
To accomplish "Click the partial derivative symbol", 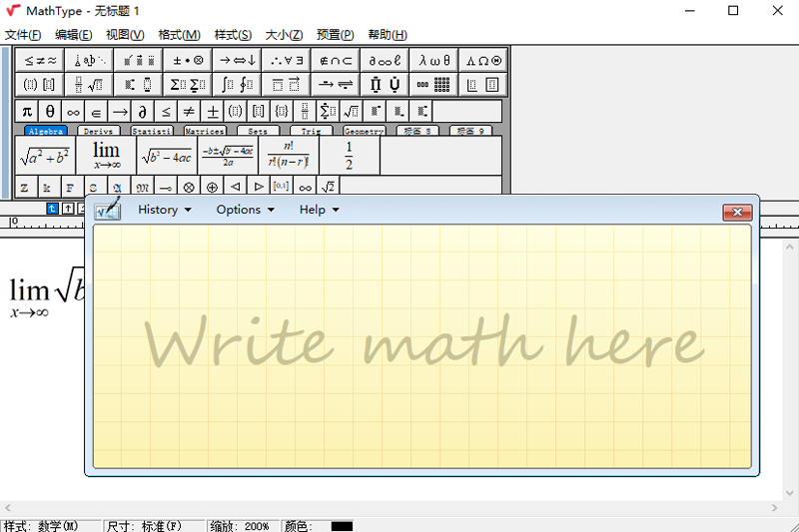I will coord(143,112).
